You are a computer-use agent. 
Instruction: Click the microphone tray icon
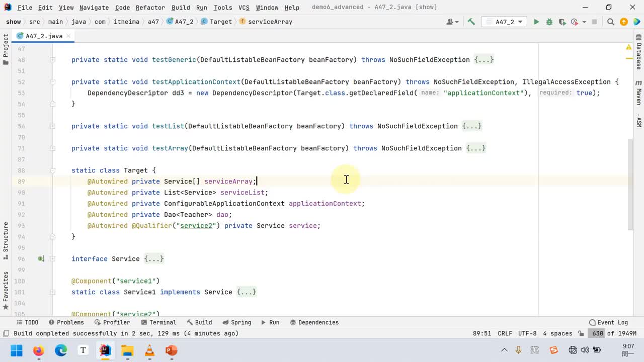tap(519, 350)
